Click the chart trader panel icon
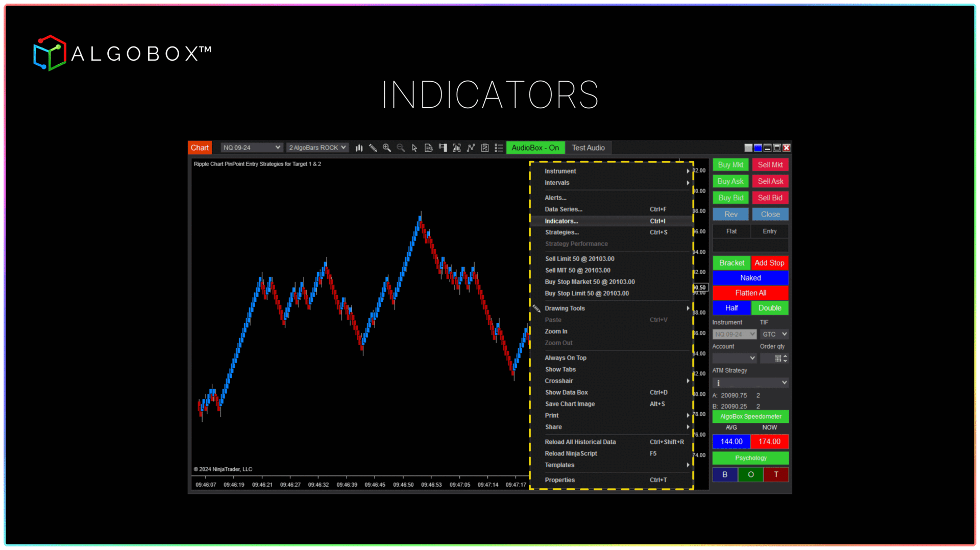 click(443, 148)
